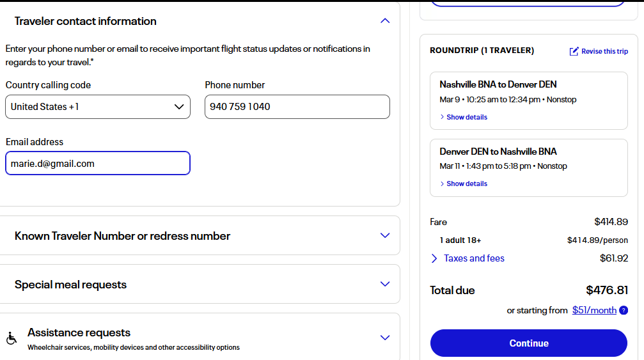Expand the Assistance requests section
The width and height of the screenshot is (644, 360).
(385, 338)
